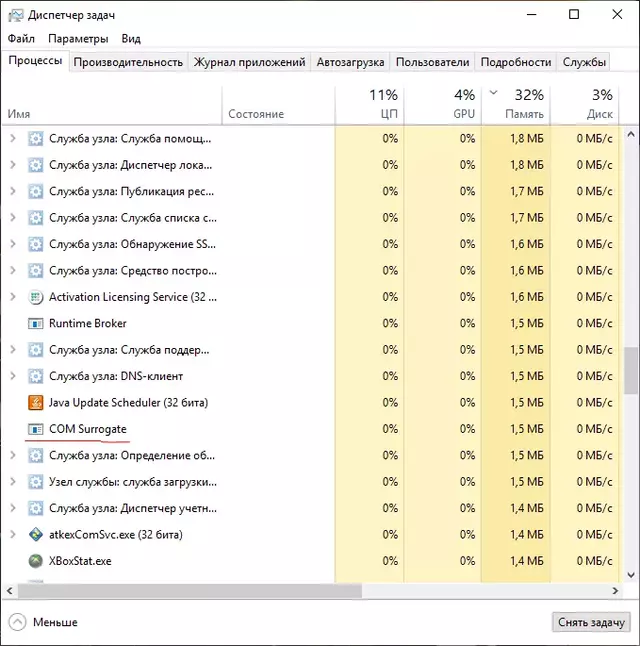Collapse view using the Меньше button
Screen dimensions: 640x646
[43, 622]
